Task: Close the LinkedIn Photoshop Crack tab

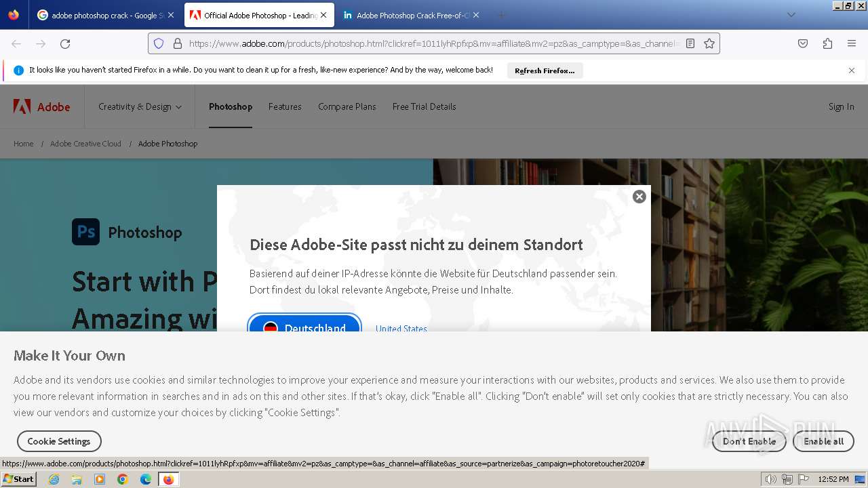Action: (x=476, y=15)
